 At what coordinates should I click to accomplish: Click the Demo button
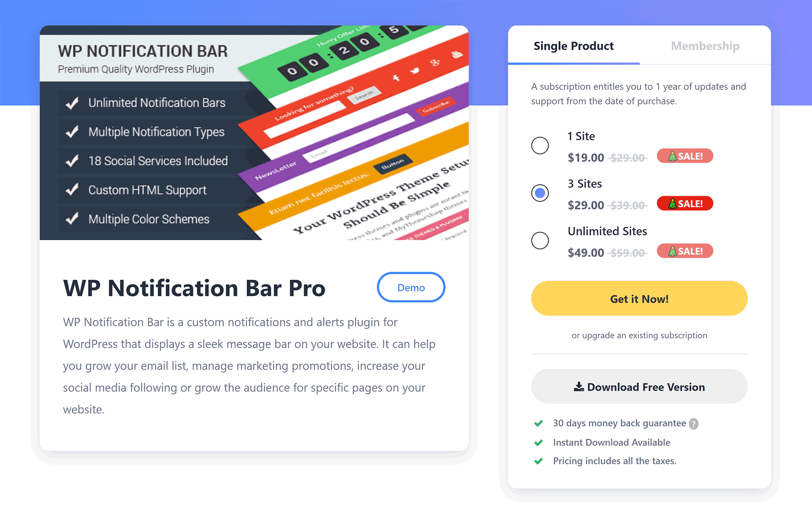pyautogui.click(x=410, y=287)
